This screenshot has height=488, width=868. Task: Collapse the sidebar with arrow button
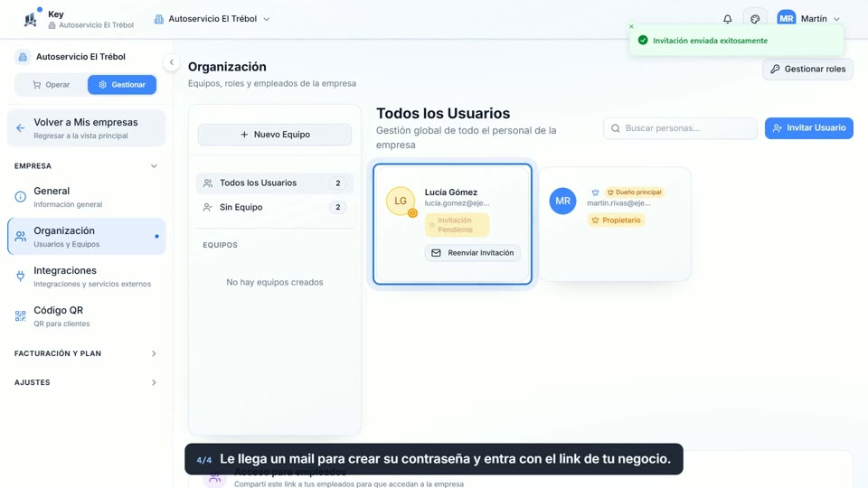pos(172,62)
